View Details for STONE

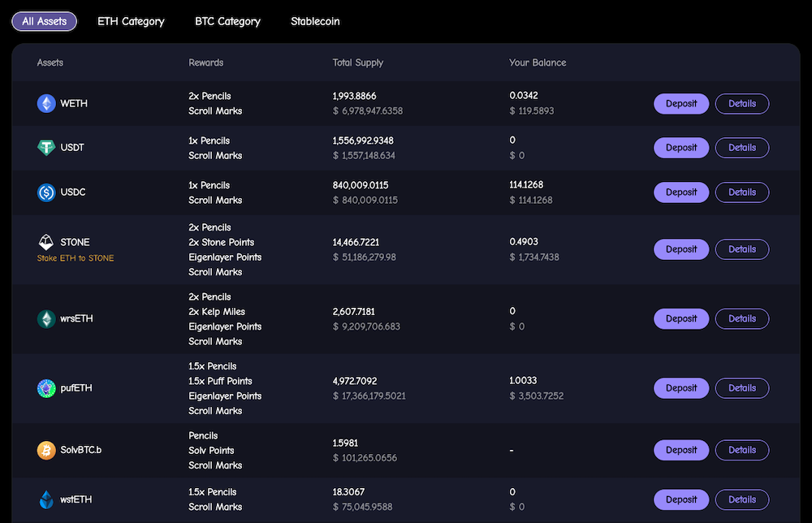741,249
